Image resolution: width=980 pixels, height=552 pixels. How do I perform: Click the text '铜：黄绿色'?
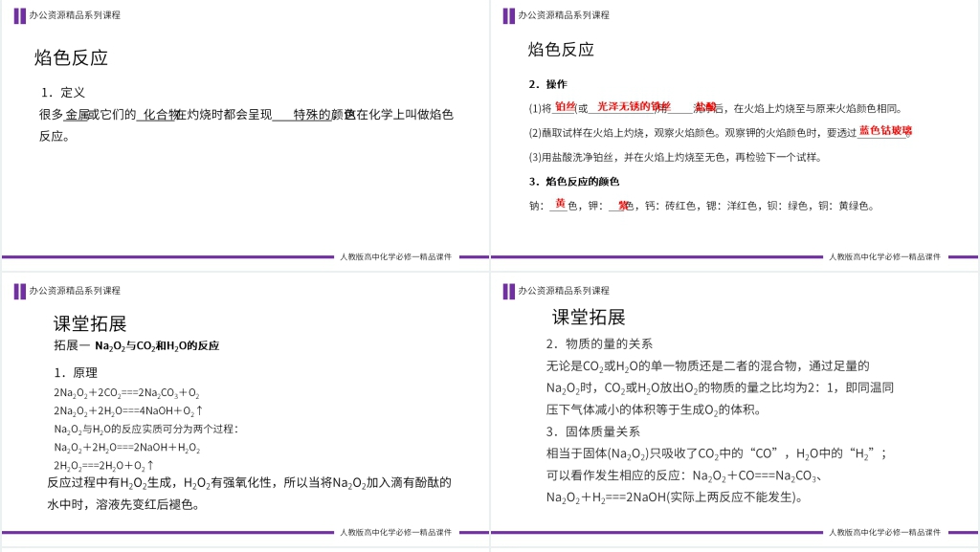coord(844,206)
